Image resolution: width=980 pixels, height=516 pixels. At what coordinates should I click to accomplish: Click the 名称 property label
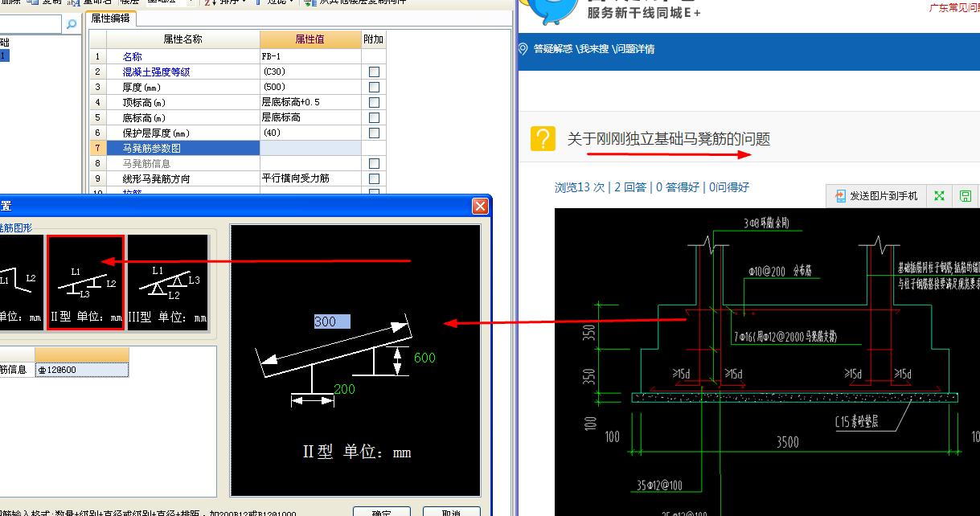point(133,57)
